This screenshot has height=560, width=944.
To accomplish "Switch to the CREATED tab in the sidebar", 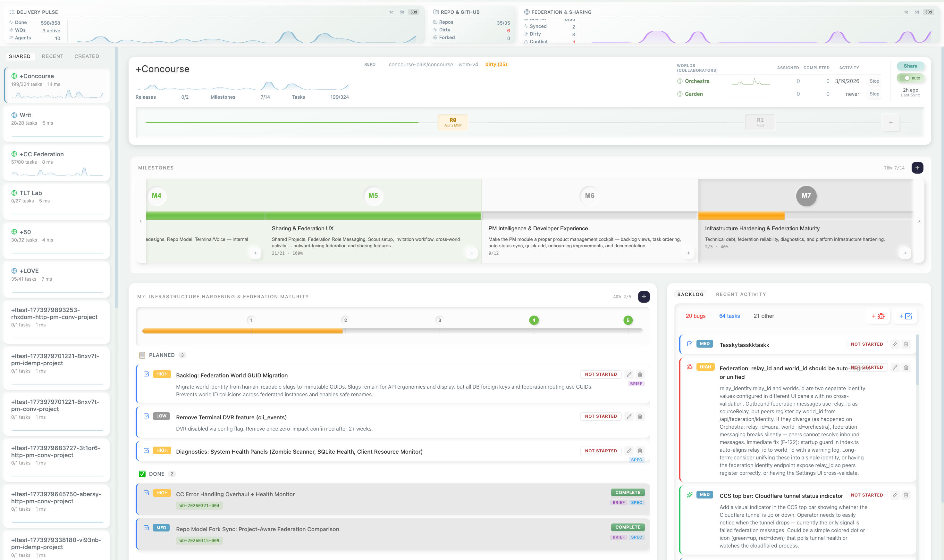I will tap(87, 56).
